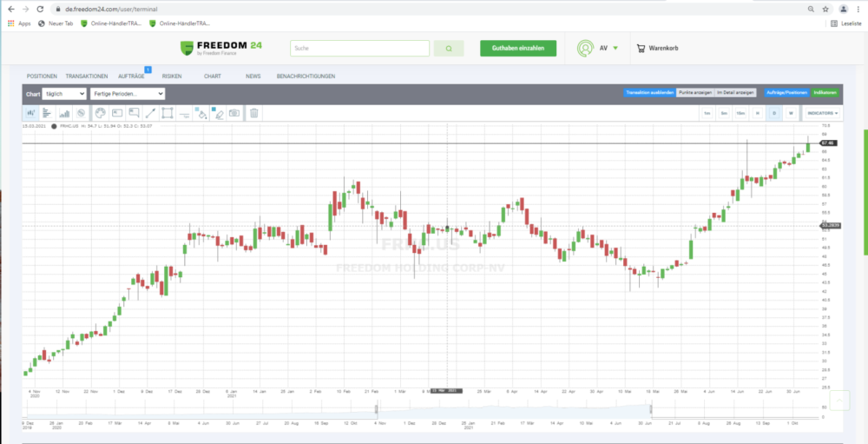This screenshot has width=868, height=444.
Task: Click the Aufträge/Positionen button
Action: pyautogui.click(x=786, y=93)
